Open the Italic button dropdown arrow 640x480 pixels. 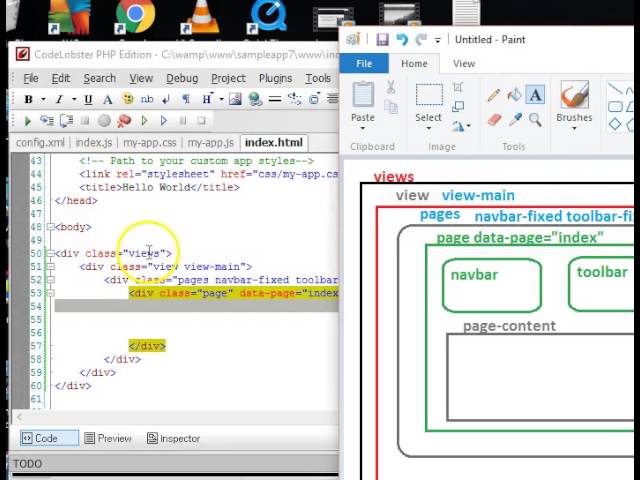click(74, 99)
